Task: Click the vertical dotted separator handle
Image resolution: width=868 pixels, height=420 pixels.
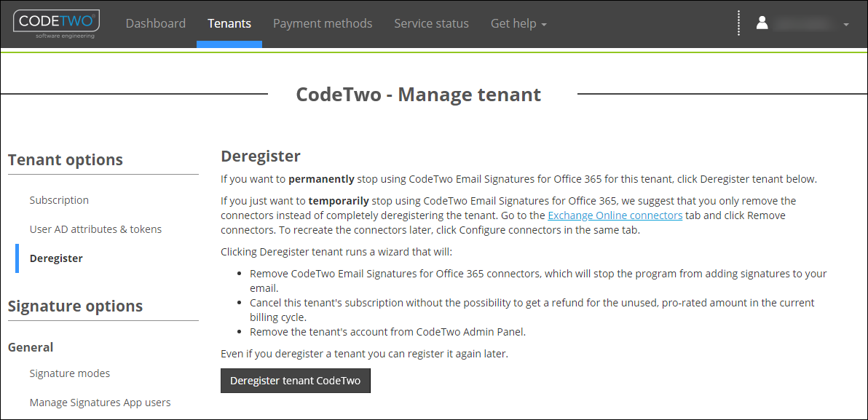Action: point(739,23)
